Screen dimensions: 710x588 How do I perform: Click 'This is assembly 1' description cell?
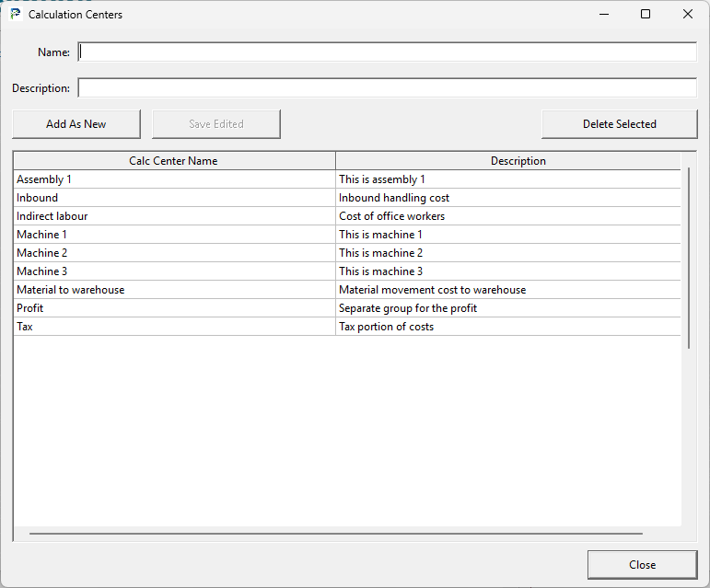(508, 179)
